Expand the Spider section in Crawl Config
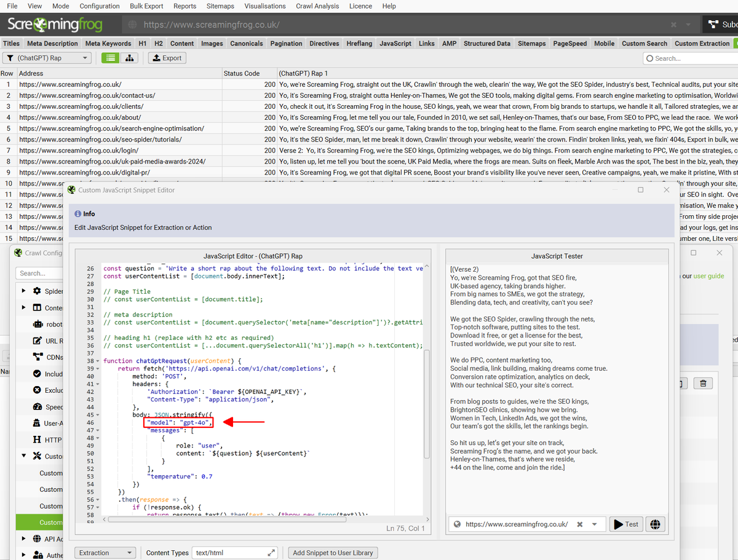The image size is (738, 560). 23,291
